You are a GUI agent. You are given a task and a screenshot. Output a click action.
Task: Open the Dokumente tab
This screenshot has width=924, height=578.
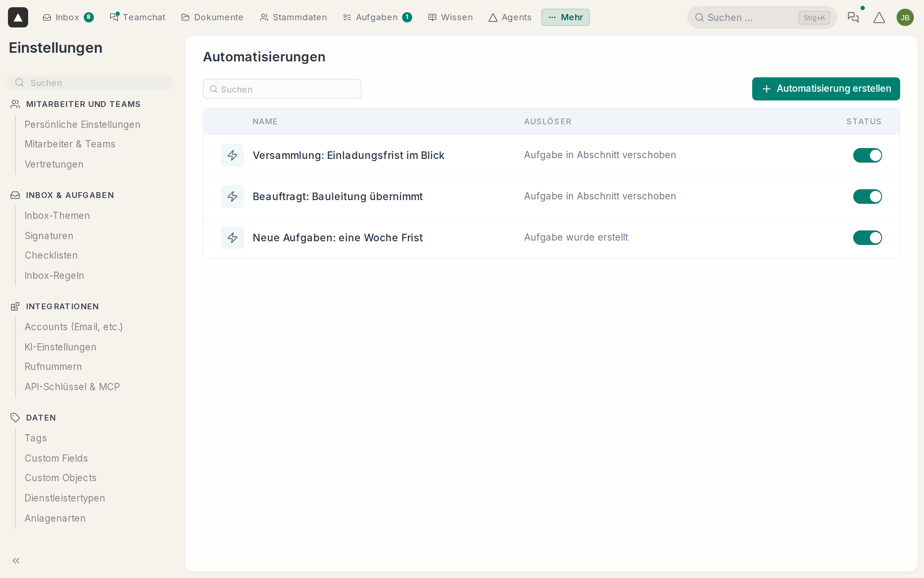(x=212, y=17)
